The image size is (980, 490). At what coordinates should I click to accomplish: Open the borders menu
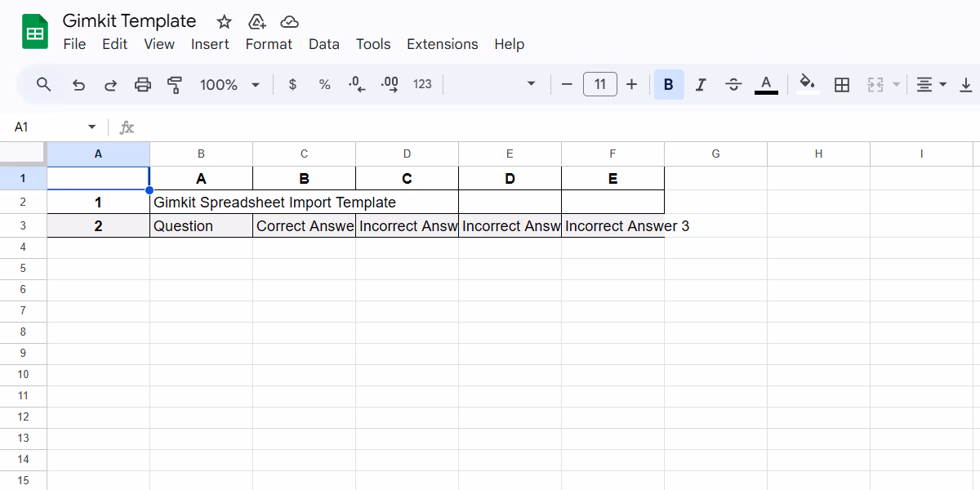click(842, 84)
